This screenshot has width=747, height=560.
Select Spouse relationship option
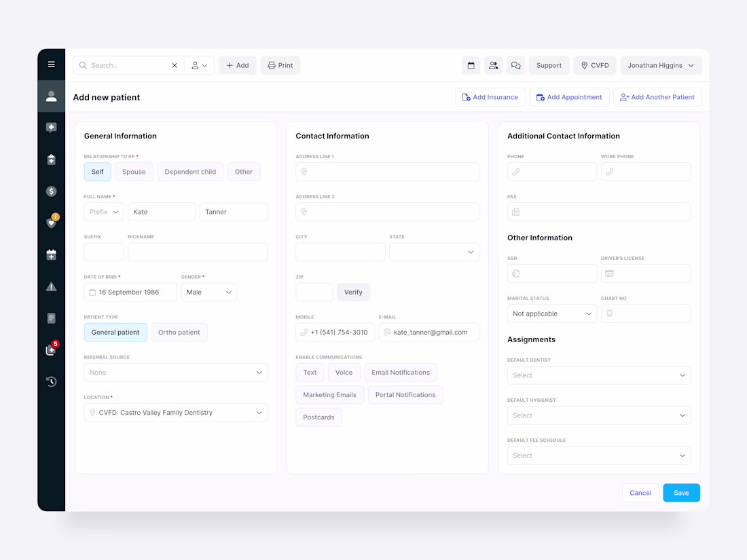134,172
